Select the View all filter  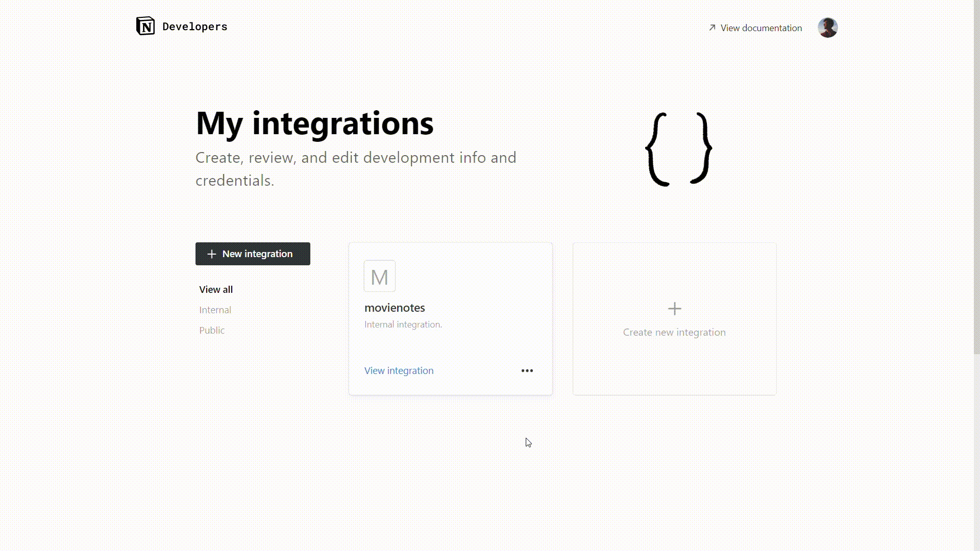(x=216, y=289)
